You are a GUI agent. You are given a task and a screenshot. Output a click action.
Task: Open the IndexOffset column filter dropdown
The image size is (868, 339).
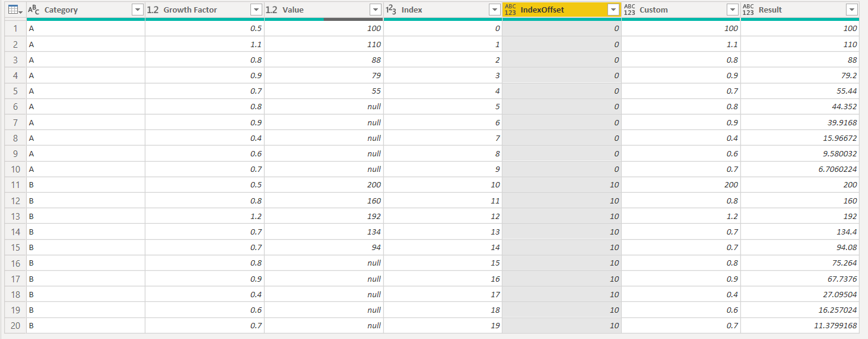[613, 10]
